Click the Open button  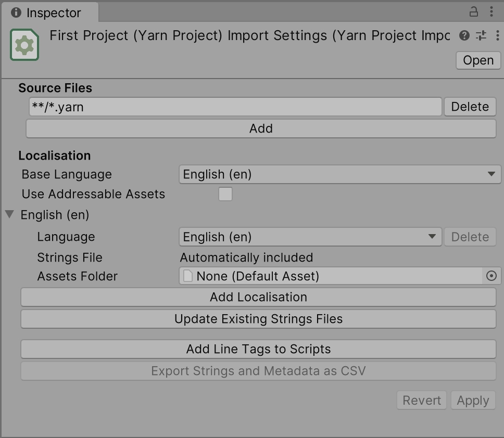pyautogui.click(x=478, y=60)
